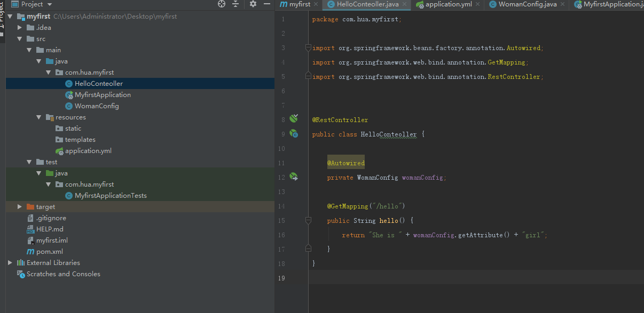This screenshot has height=313, width=644.
Task: Click the pom.xml Maven icon in tree
Action: click(31, 252)
